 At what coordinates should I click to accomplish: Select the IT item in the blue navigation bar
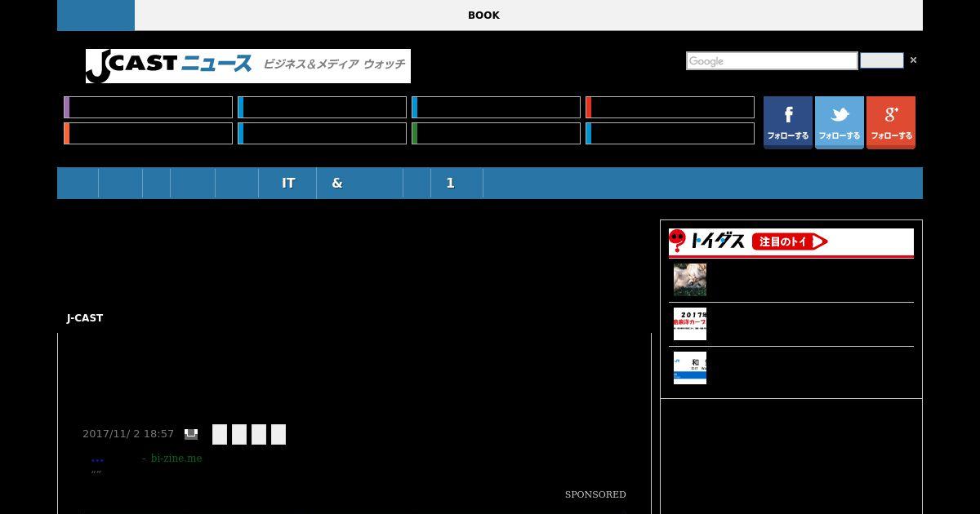[288, 184]
